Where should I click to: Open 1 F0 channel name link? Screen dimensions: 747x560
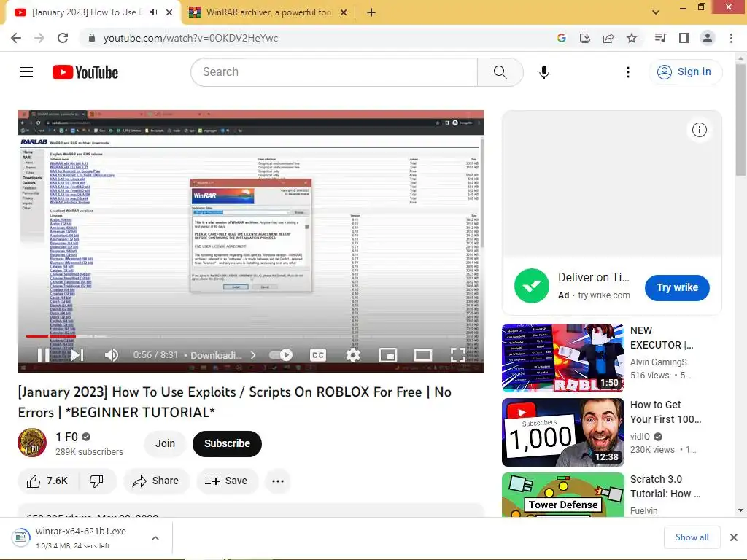(x=66, y=437)
